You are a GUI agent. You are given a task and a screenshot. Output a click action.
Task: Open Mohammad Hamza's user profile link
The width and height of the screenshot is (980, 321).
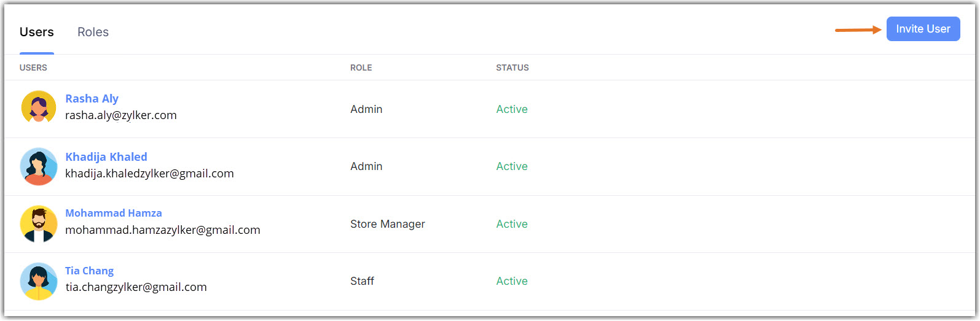114,213
